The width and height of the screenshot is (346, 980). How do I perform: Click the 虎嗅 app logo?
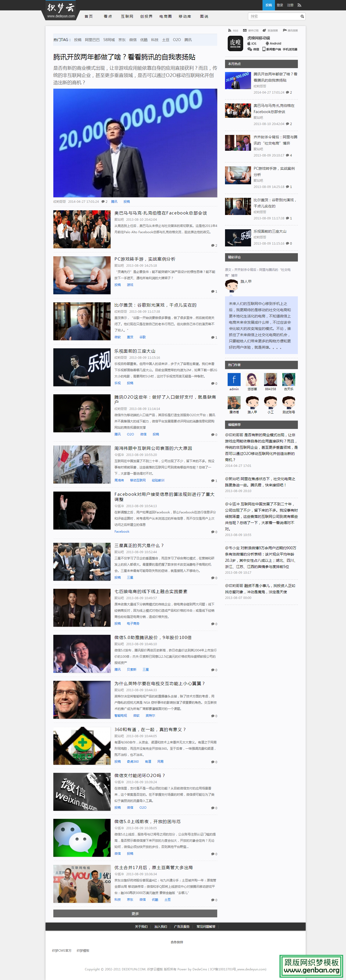(235, 43)
